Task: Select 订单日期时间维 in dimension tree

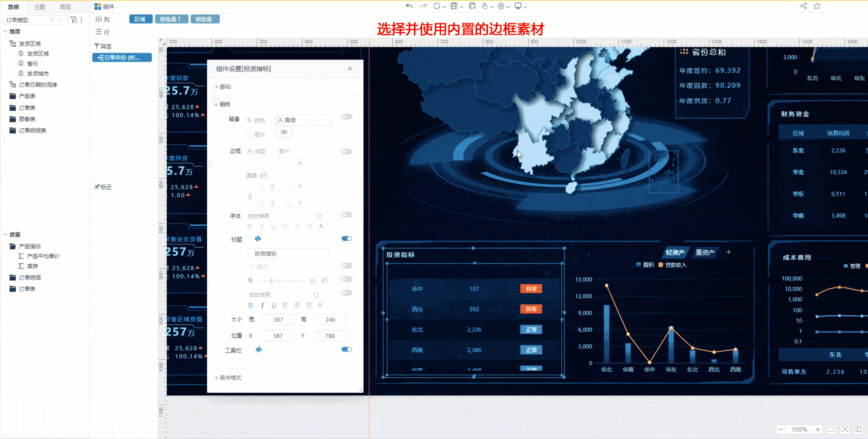Action: 38,85
